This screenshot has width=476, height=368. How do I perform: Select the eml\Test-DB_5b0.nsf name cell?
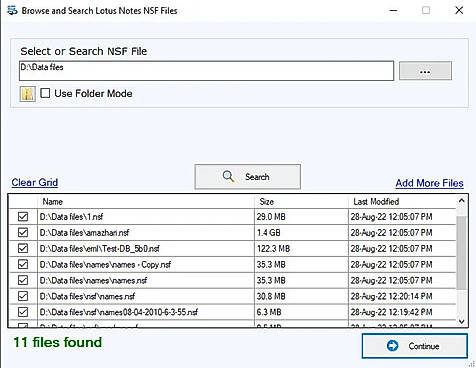point(146,248)
